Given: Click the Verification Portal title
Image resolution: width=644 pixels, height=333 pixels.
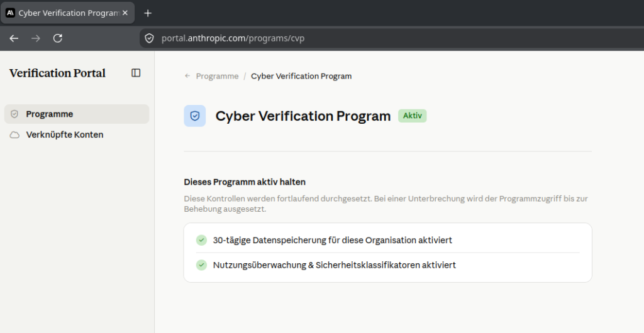Looking at the screenshot, I should tap(57, 73).
